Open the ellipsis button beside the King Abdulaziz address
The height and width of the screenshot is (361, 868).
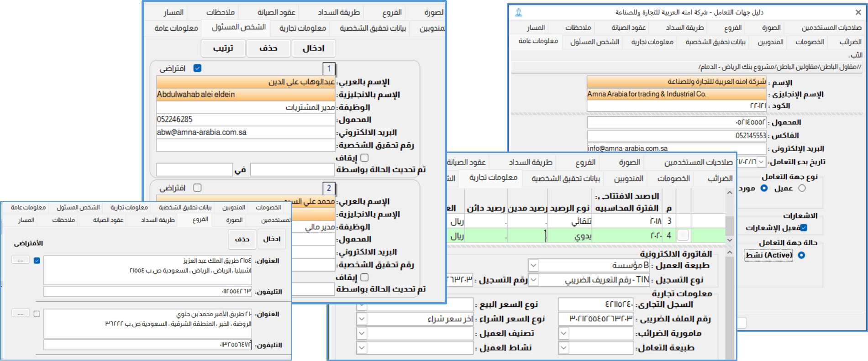pos(21,260)
